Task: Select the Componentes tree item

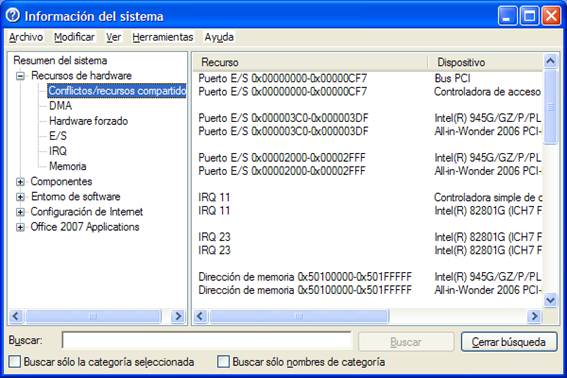Action: click(61, 181)
